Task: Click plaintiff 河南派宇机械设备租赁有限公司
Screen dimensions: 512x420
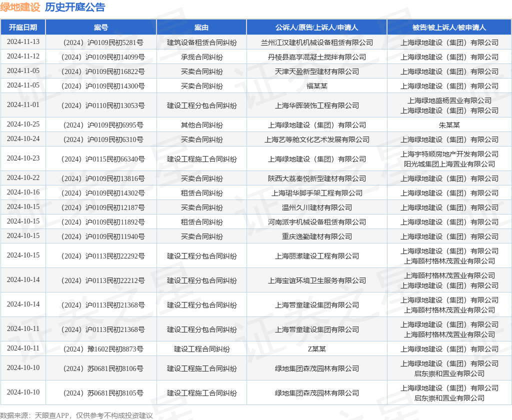Action: pos(316,222)
